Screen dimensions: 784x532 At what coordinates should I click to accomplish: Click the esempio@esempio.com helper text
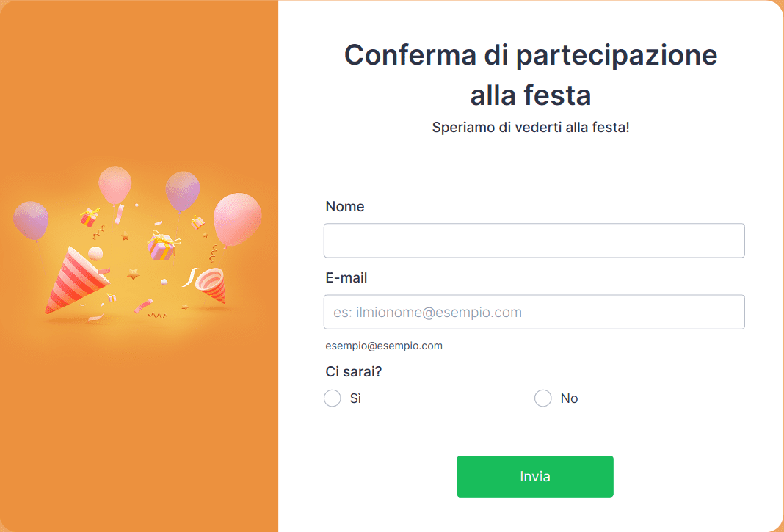384,346
